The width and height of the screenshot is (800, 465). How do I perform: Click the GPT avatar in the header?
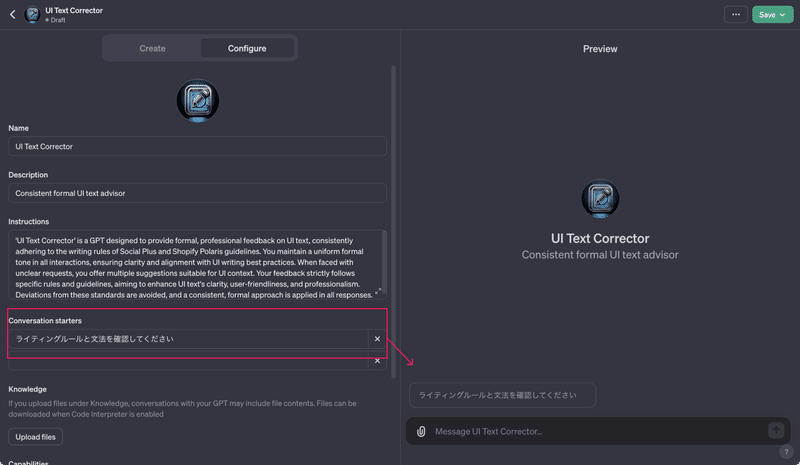[33, 14]
